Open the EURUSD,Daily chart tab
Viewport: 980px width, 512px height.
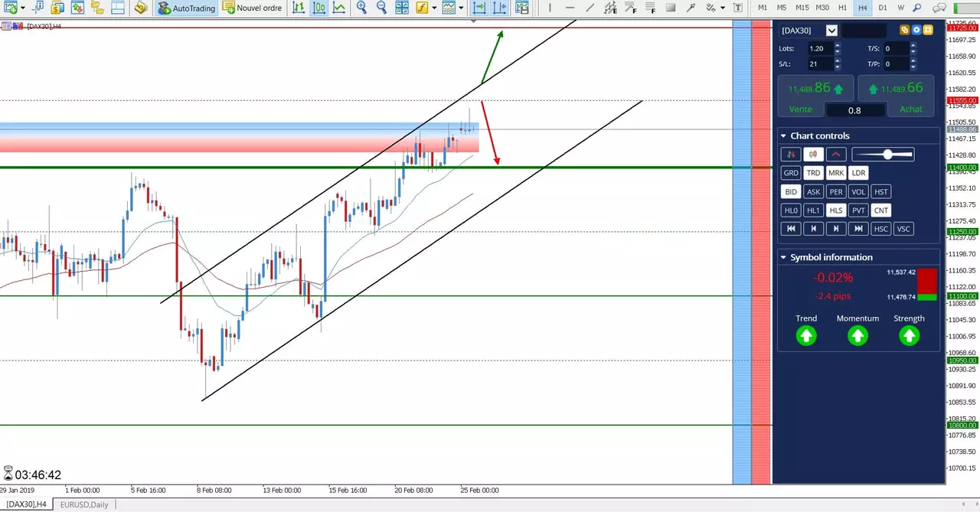coord(83,504)
